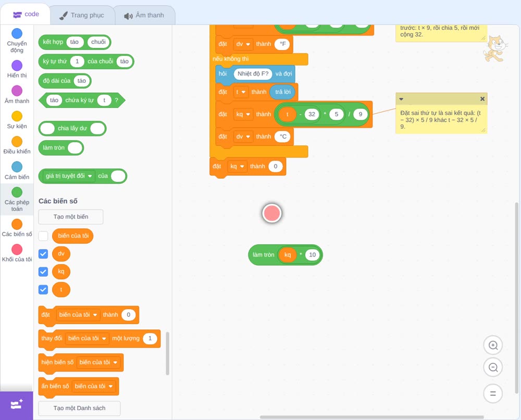Open variable dropdown in palette 'đặt' block
The image size is (521, 420).
click(x=79, y=315)
